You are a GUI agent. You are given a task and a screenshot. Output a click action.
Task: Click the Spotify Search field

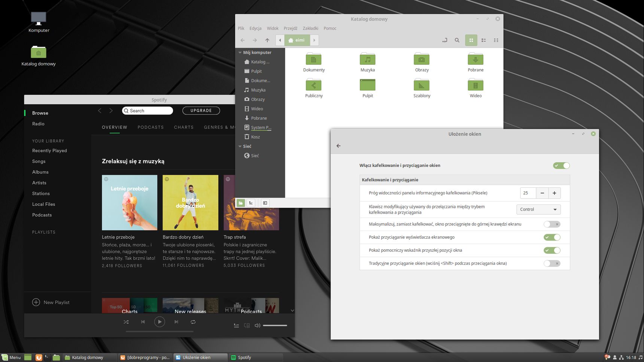pyautogui.click(x=148, y=111)
